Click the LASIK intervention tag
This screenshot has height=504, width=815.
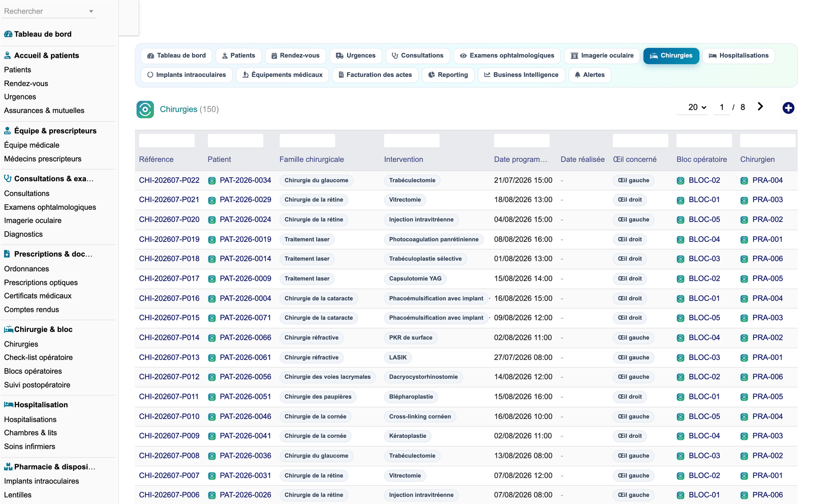(x=398, y=357)
